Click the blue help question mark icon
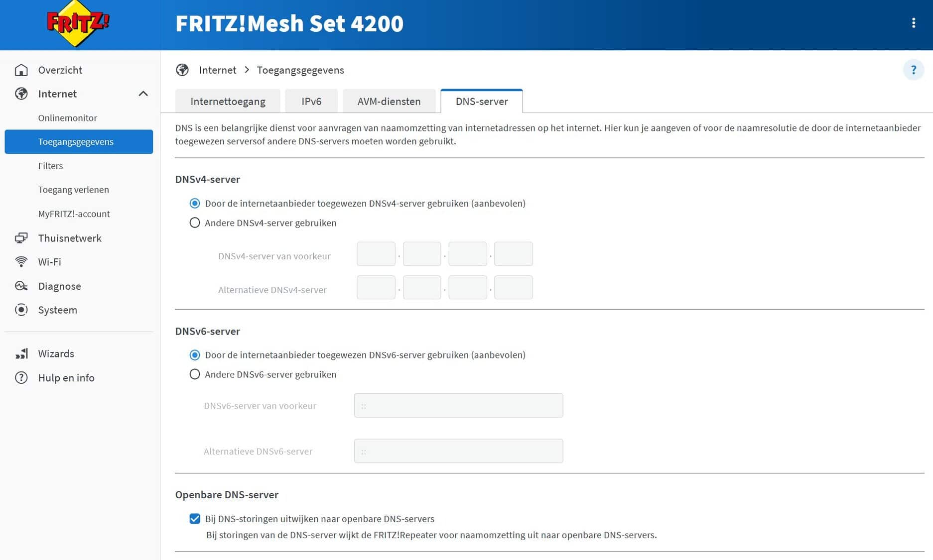The image size is (933, 560). pos(913,70)
